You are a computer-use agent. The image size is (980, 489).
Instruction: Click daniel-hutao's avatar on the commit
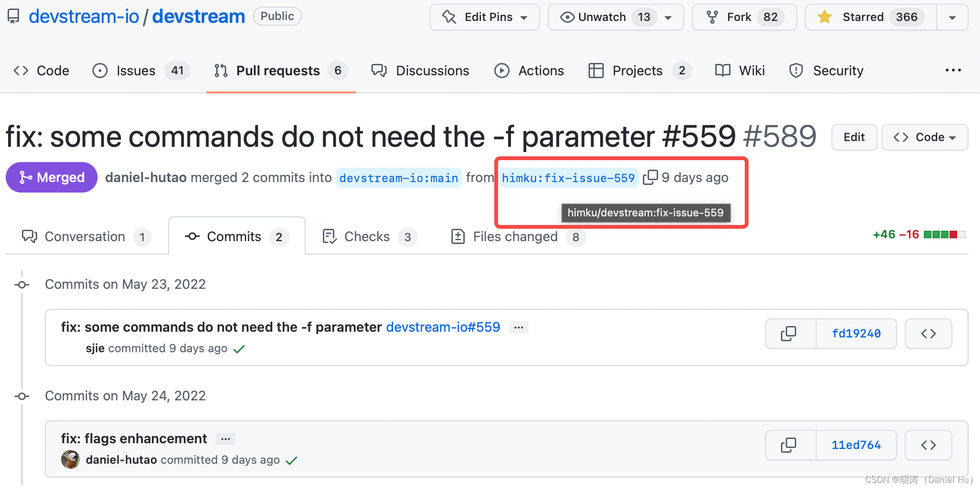tap(70, 459)
